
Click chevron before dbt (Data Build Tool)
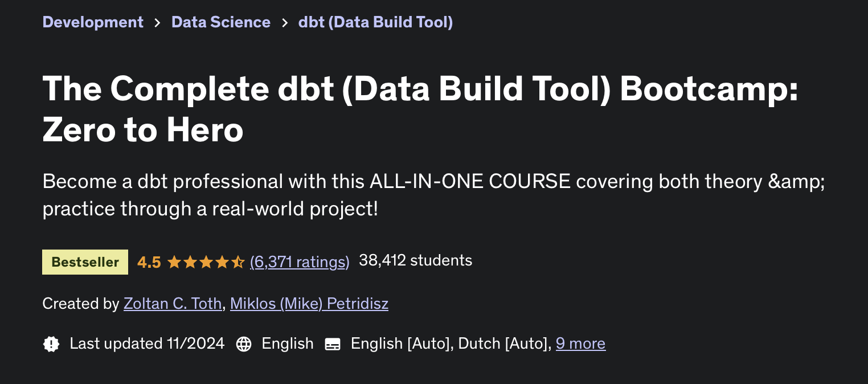tap(284, 23)
